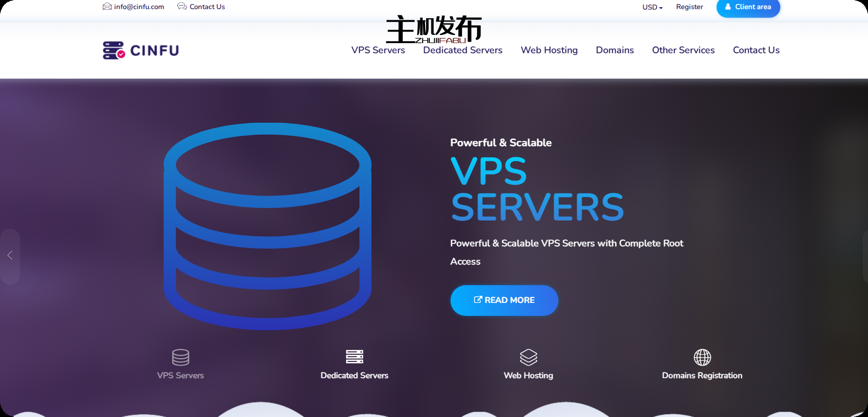Screen dimensions: 868x417
Task: Open the Dedicated Servers menu
Action: click(x=463, y=50)
